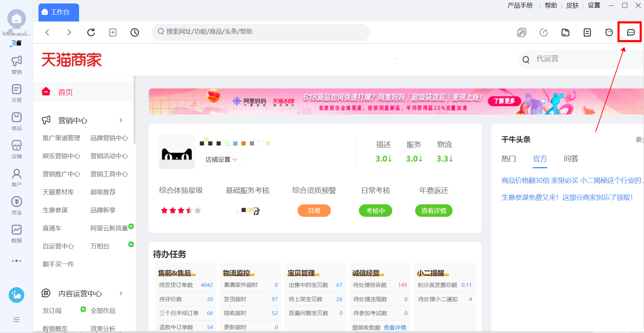This screenshot has width=644, height=333.
Task: Select the 热门 headlines tab
Action: [509, 159]
